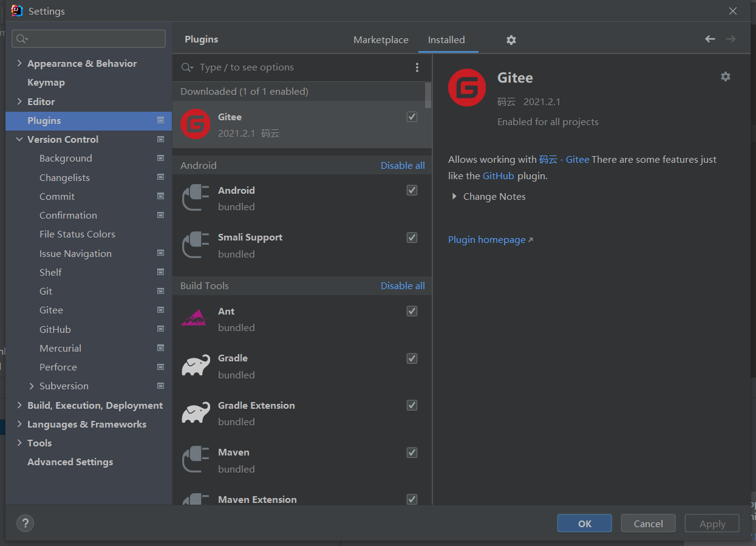This screenshot has height=546, width=756.
Task: Switch to the Marketplace tab
Action: click(x=381, y=40)
